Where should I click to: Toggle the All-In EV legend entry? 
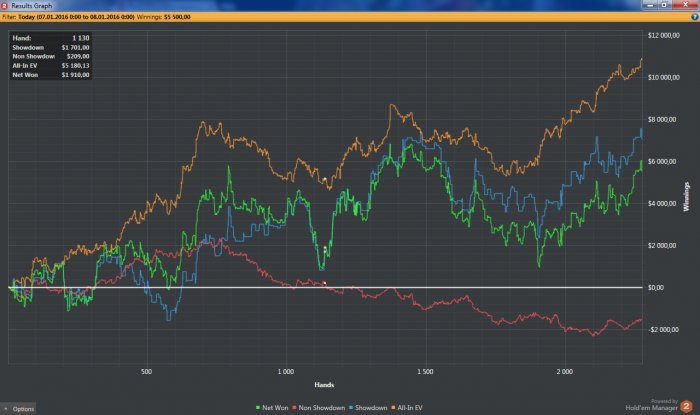pos(407,407)
